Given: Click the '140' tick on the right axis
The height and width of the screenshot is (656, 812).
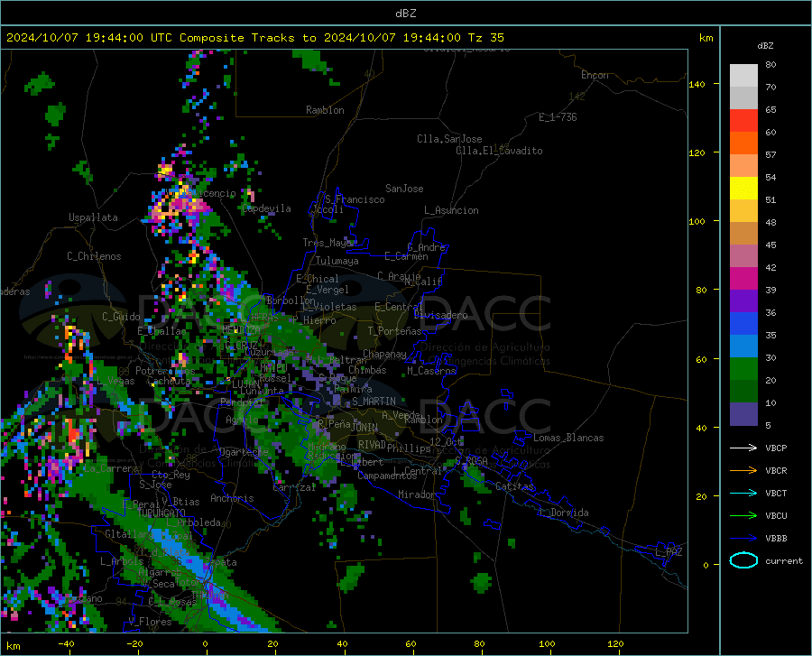Looking at the screenshot, I should (697, 85).
